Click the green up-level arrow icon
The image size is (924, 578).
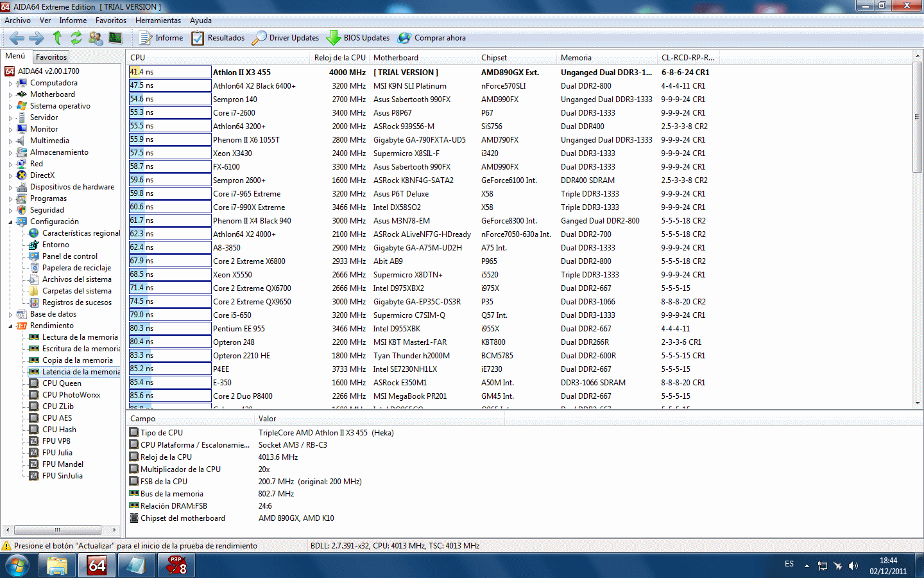click(57, 38)
